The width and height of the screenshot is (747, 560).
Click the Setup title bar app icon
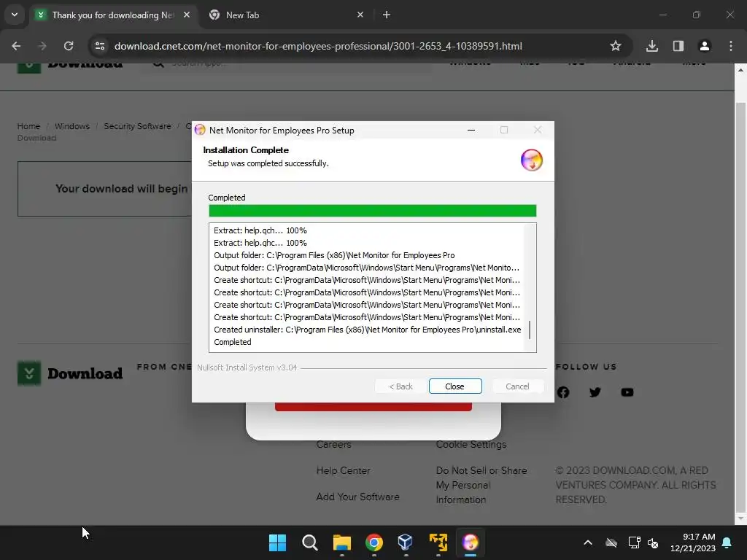(x=200, y=130)
